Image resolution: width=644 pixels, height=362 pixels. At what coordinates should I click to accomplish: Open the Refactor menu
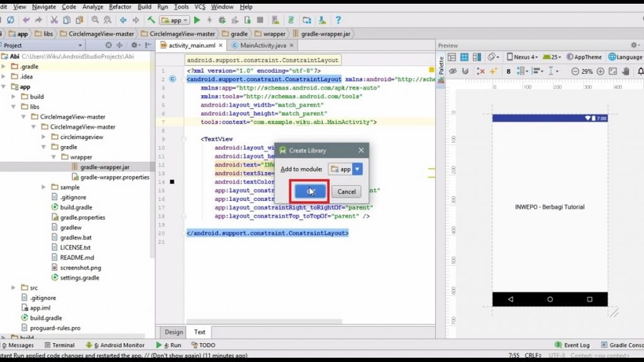(x=119, y=6)
